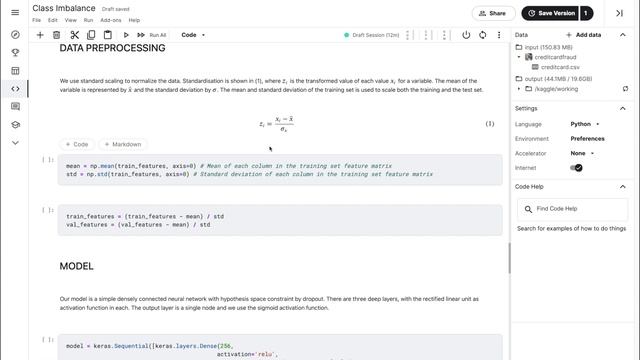
Task: Click Environment Preferences link
Action: coord(587,139)
